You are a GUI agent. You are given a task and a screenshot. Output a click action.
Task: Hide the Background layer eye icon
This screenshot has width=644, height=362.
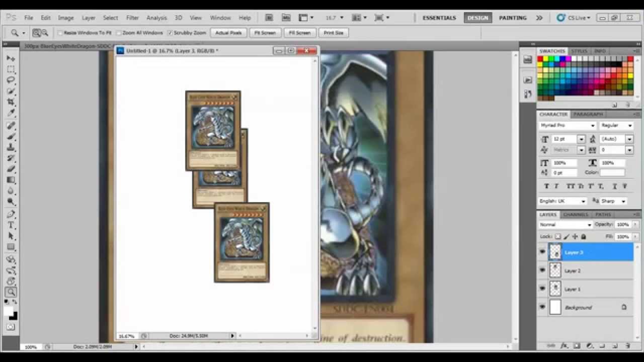[542, 307]
